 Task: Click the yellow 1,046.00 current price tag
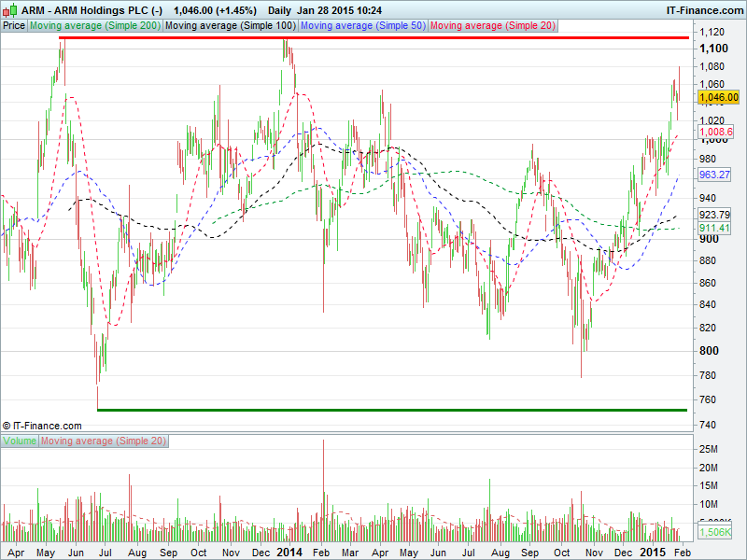click(x=718, y=97)
